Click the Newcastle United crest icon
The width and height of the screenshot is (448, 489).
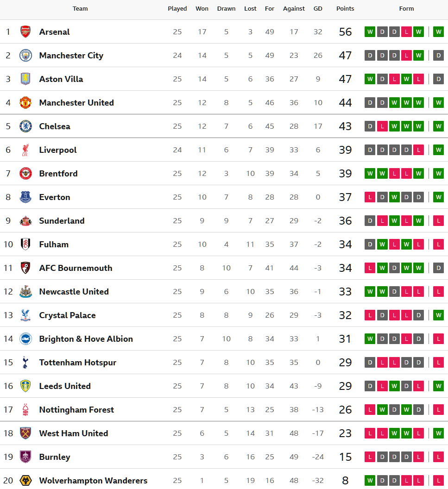25,292
